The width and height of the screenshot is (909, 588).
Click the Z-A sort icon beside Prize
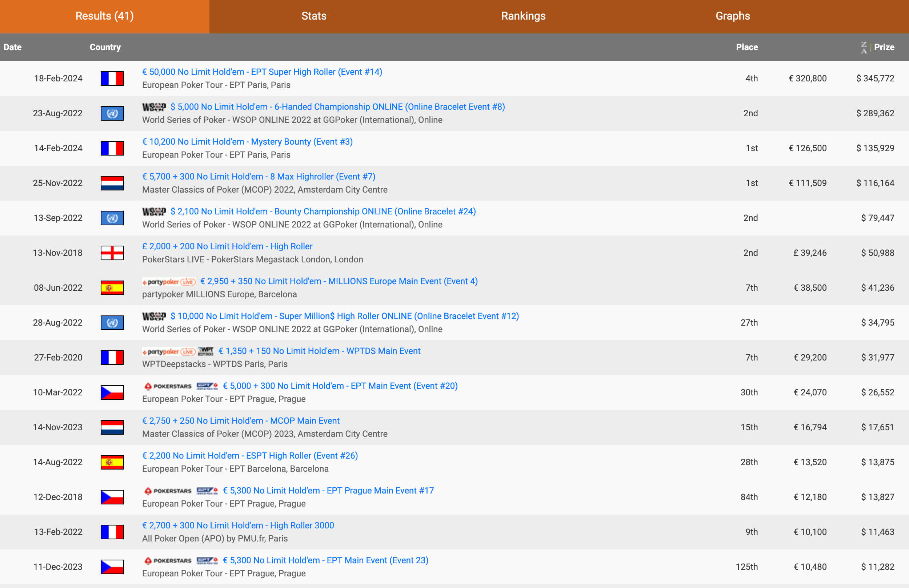coord(864,47)
